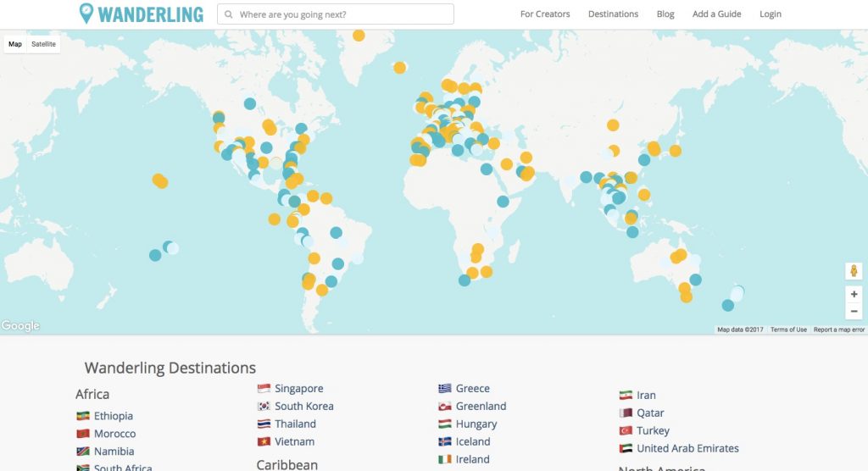Click the Wanderling logo pin icon
The image size is (868, 471).
(86, 14)
